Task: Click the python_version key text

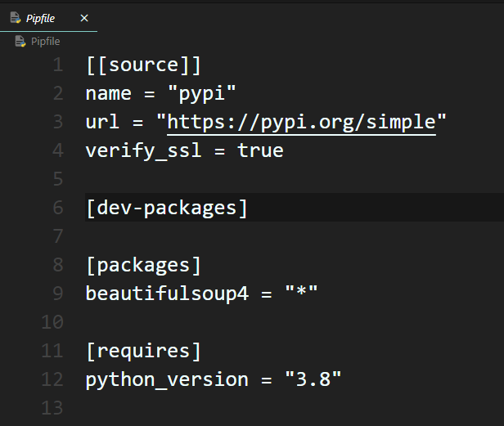Action: [x=166, y=379]
